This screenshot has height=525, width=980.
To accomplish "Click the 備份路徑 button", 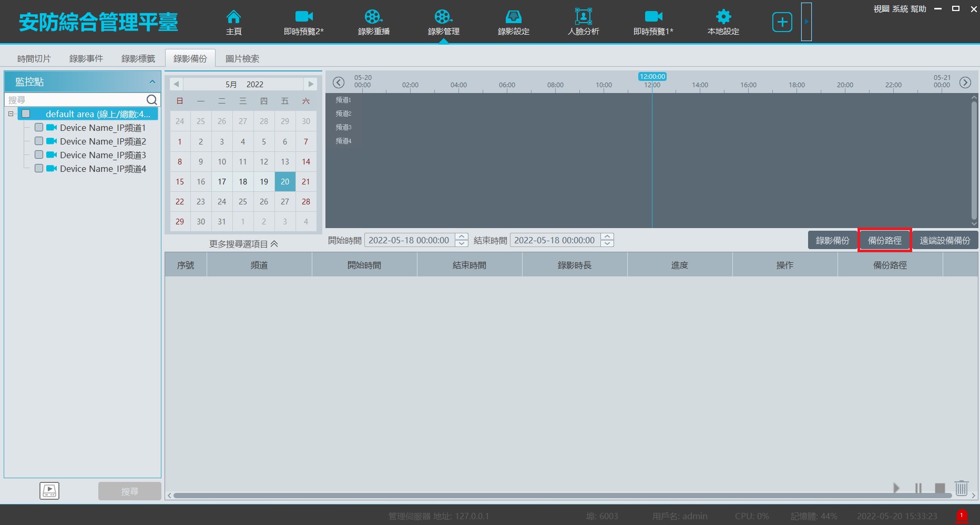I will point(885,240).
